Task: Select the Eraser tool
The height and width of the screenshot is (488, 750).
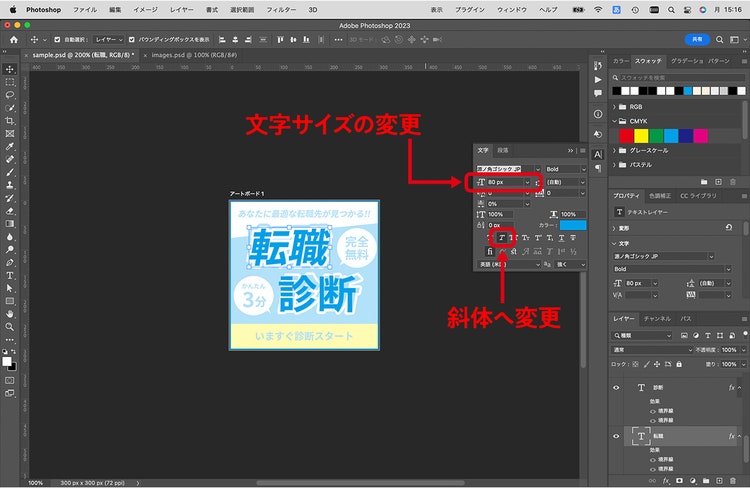Action: [x=10, y=211]
